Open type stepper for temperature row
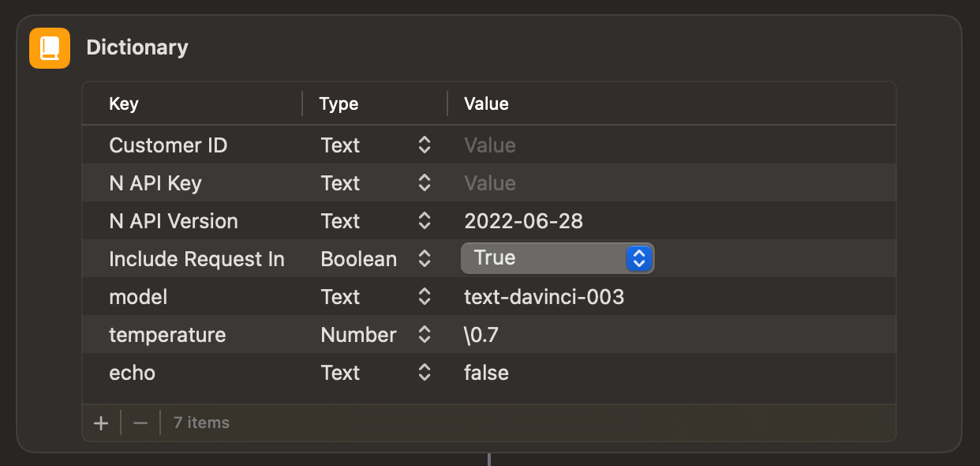This screenshot has width=980, height=466. coord(424,335)
